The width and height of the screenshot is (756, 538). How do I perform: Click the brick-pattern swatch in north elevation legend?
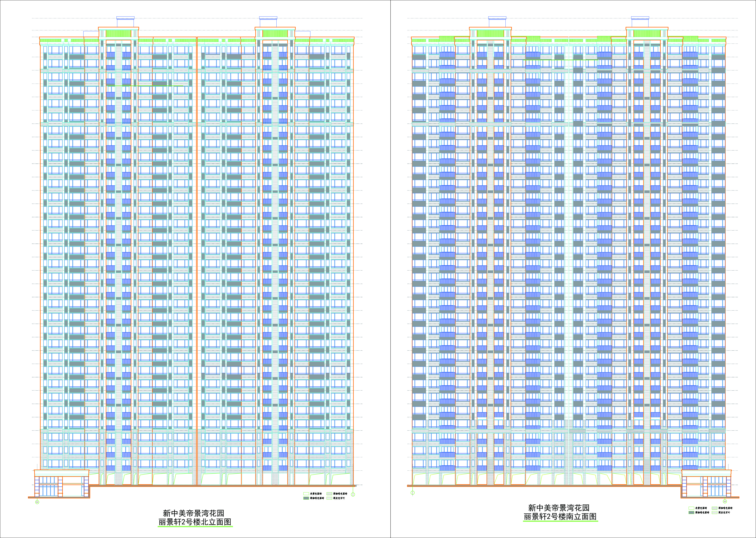pyautogui.click(x=329, y=494)
